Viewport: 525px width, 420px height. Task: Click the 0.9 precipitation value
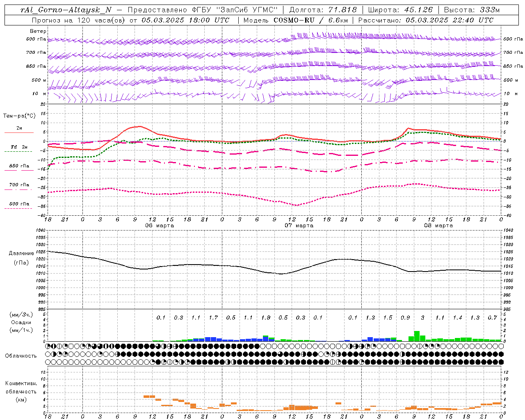point(405,317)
